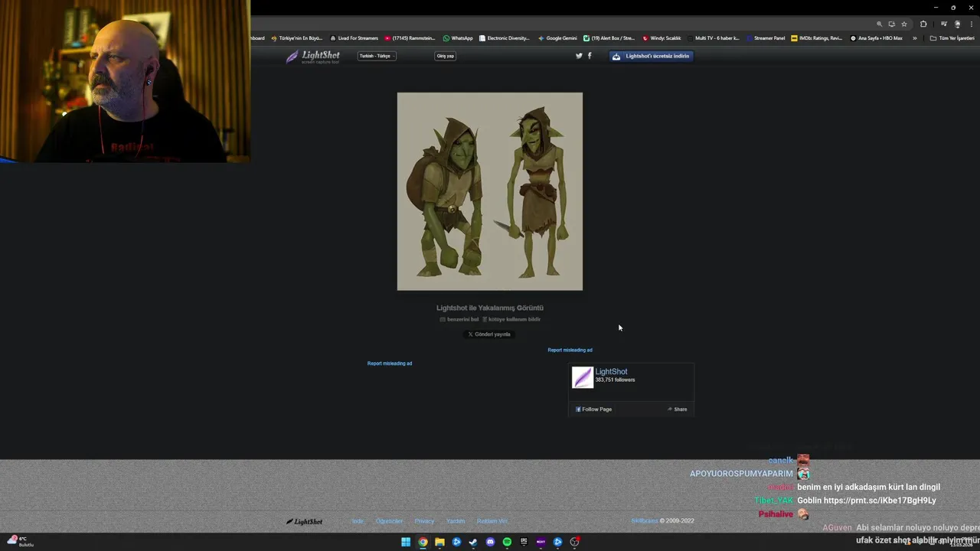Image resolution: width=980 pixels, height=551 pixels.
Task: Open the Turkish - Türkçe language dropdown
Action: pos(377,56)
